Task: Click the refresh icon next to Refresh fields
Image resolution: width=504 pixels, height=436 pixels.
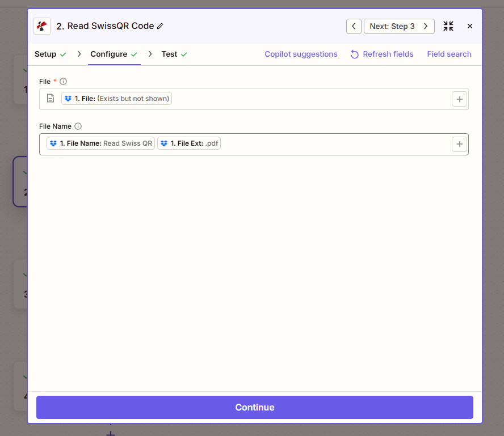Action: pos(355,54)
